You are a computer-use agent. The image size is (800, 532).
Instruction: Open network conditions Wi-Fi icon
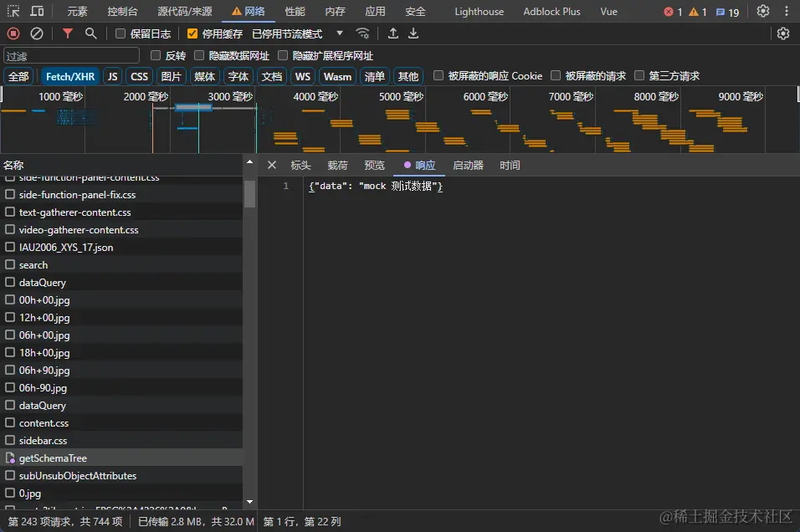coord(362,33)
